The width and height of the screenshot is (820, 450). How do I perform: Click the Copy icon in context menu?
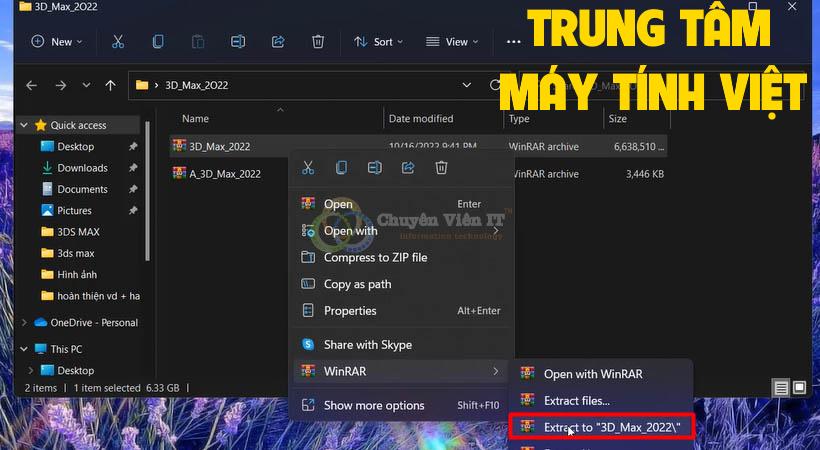click(341, 167)
